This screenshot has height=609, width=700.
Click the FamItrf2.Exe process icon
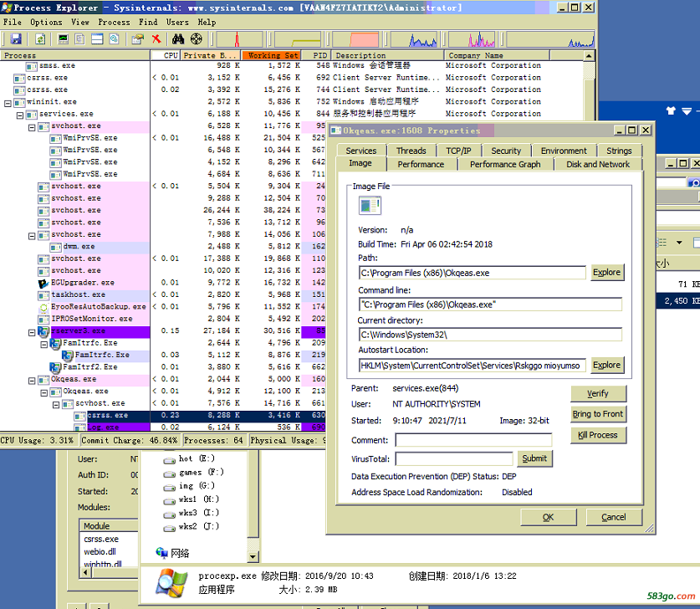(55, 367)
